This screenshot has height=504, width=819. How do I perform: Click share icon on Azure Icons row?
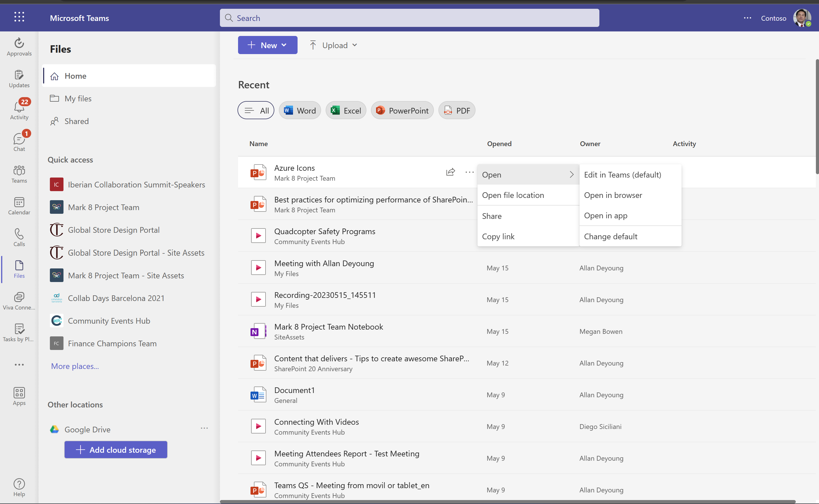450,172
